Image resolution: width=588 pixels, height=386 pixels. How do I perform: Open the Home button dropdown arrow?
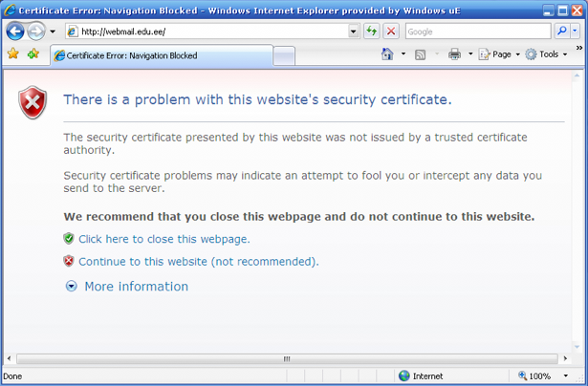point(403,54)
